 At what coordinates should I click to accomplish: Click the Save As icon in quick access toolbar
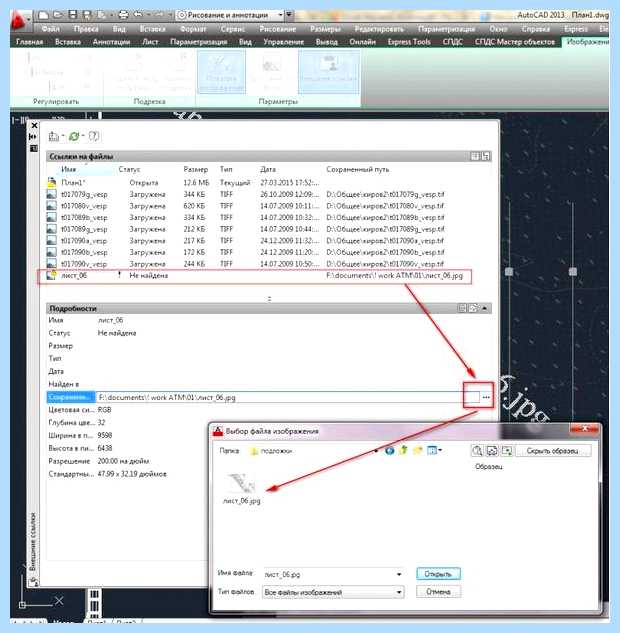tap(87, 15)
